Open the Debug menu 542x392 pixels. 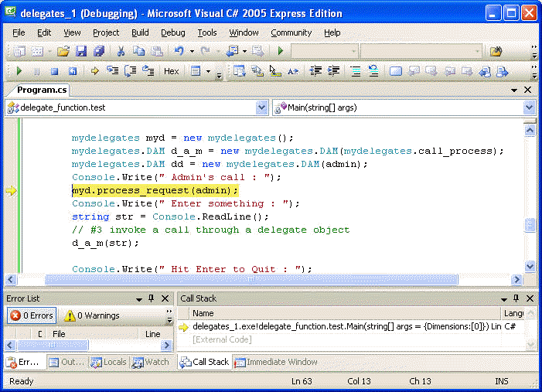(x=172, y=32)
